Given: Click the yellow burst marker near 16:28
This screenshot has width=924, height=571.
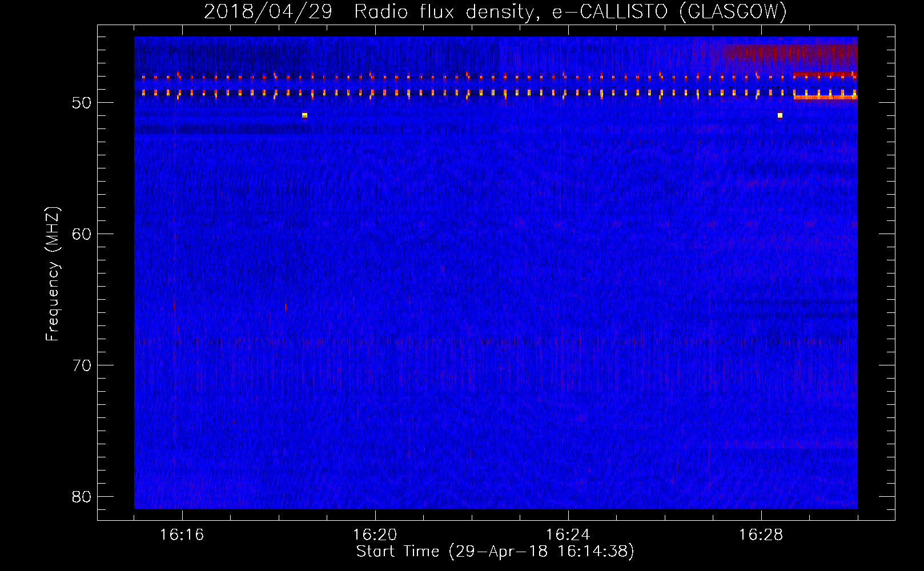Looking at the screenshot, I should (x=780, y=115).
